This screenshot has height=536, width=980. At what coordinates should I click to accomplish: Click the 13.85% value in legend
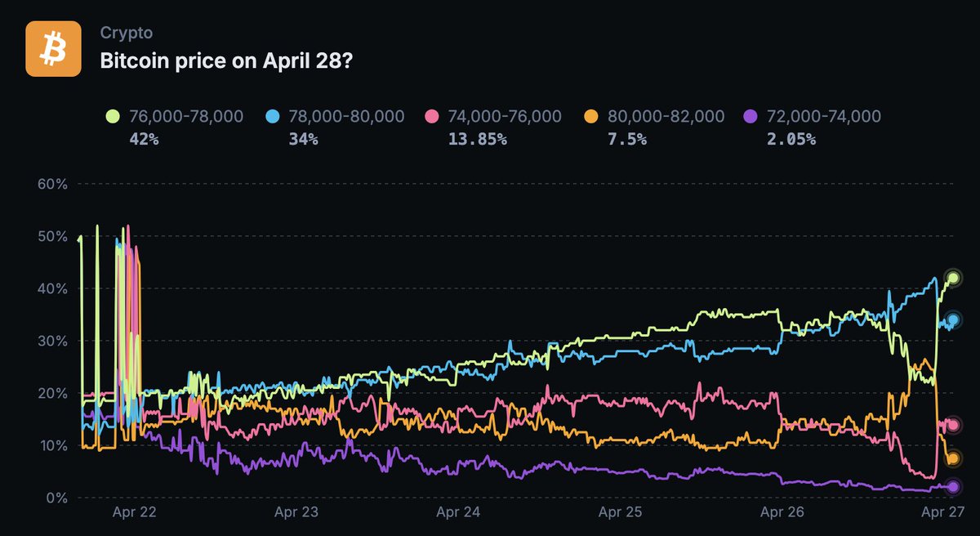[x=478, y=140]
